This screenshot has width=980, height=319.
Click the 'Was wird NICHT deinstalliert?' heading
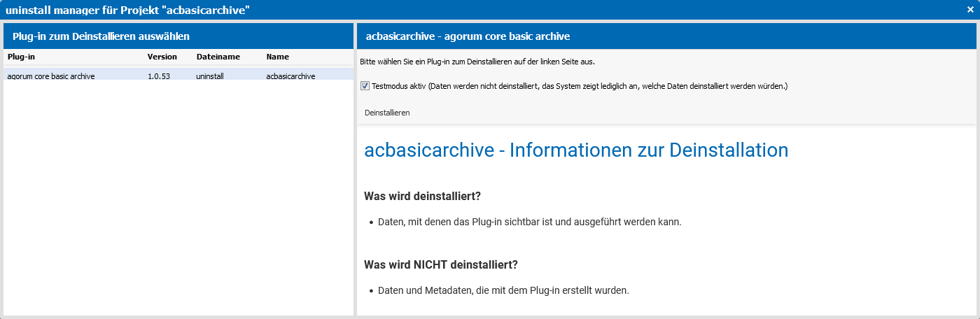[x=441, y=264]
